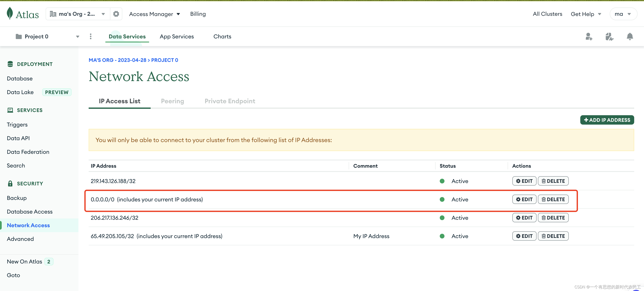Select the Billing menu item
The image size is (644, 291).
pos(198,14)
